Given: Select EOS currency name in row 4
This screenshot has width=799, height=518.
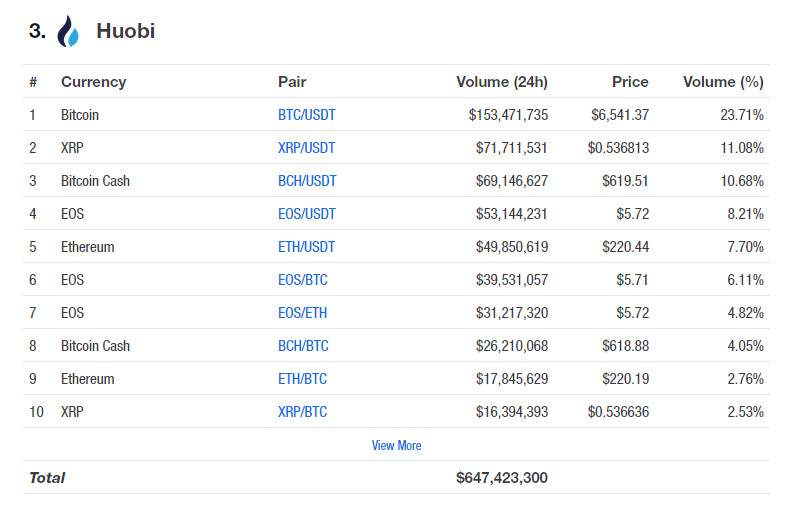Looking at the screenshot, I should pos(72,214).
